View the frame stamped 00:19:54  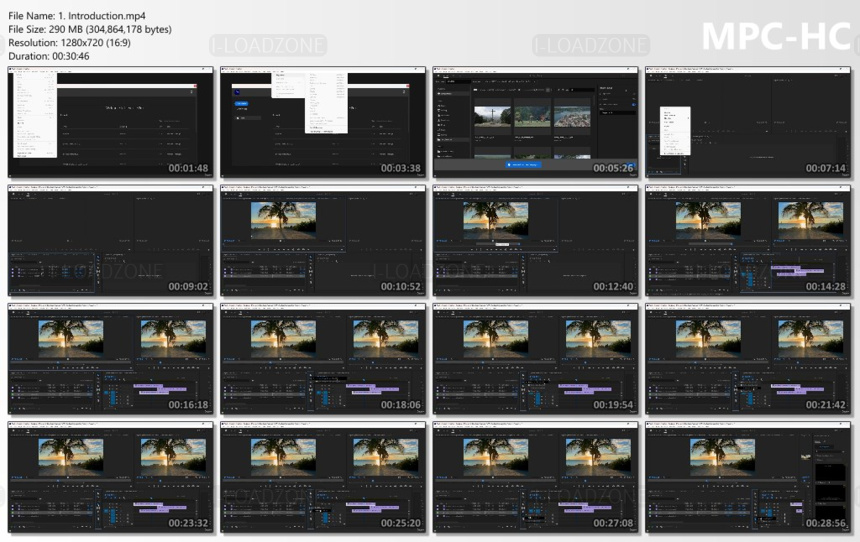pos(535,359)
